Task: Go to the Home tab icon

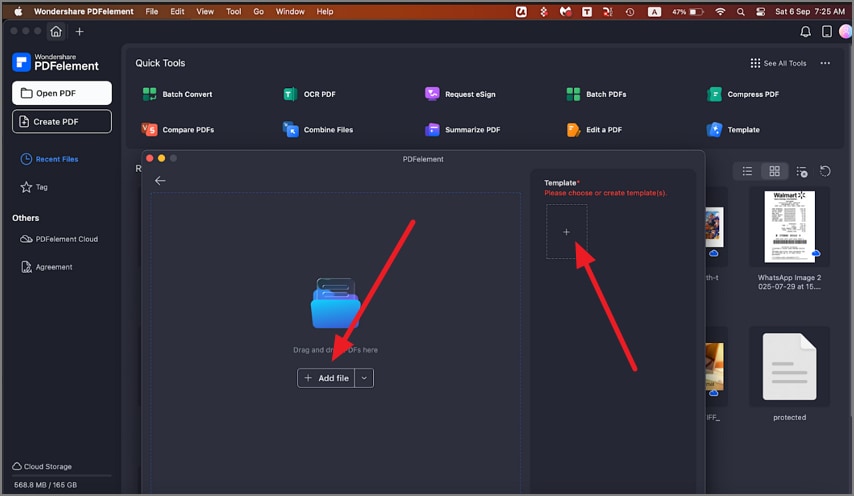Action: (x=56, y=32)
